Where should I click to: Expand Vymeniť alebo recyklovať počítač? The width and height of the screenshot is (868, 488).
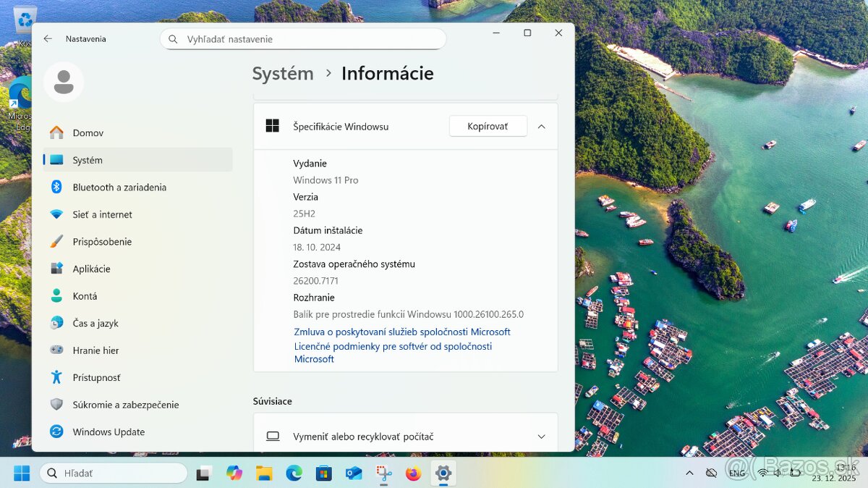click(540, 437)
